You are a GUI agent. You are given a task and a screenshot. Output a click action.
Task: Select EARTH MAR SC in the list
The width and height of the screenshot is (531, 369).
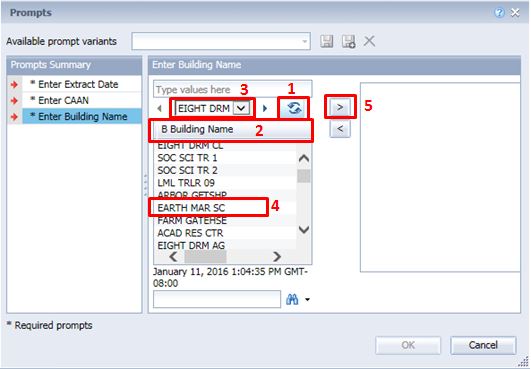click(x=225, y=208)
